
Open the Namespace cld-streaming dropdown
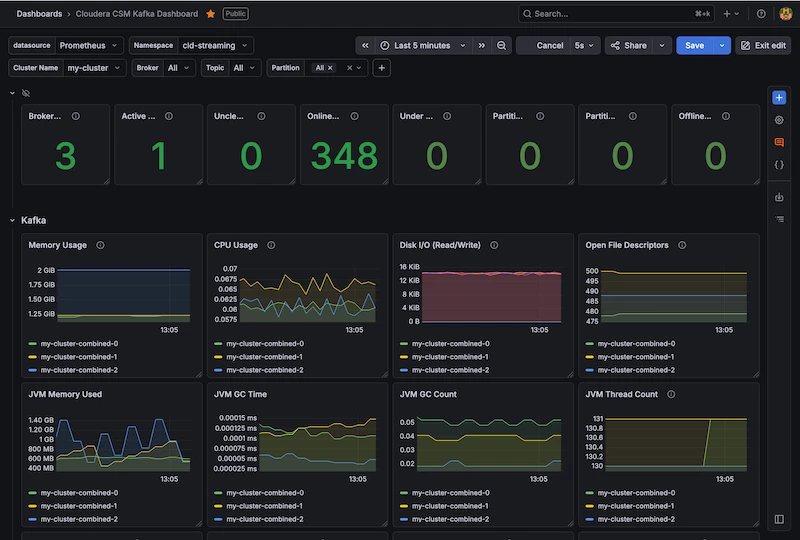click(x=215, y=45)
